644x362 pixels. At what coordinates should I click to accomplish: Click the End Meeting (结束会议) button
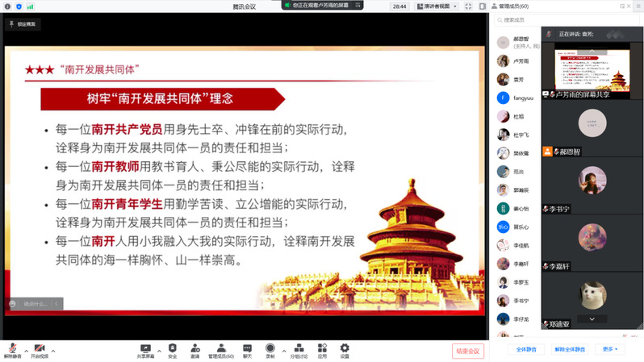click(468, 351)
